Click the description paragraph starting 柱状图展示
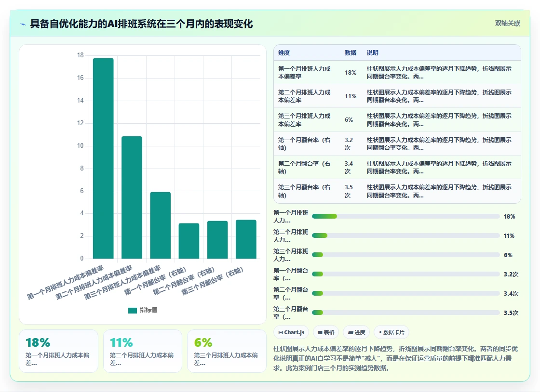 click(396, 358)
